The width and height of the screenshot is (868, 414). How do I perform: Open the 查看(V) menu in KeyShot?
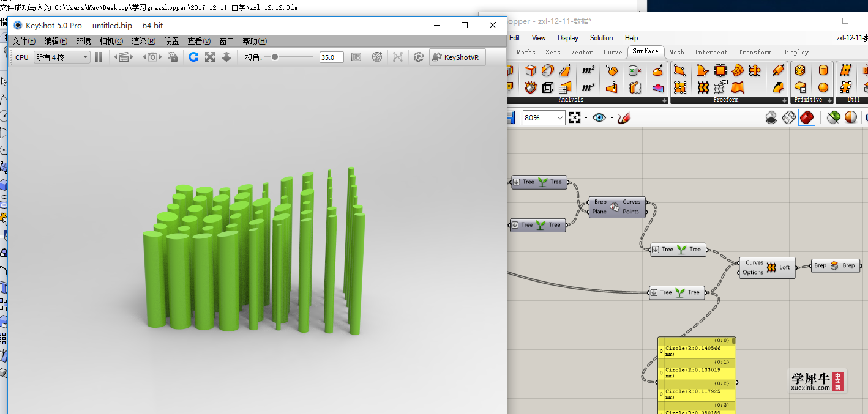[x=199, y=41]
